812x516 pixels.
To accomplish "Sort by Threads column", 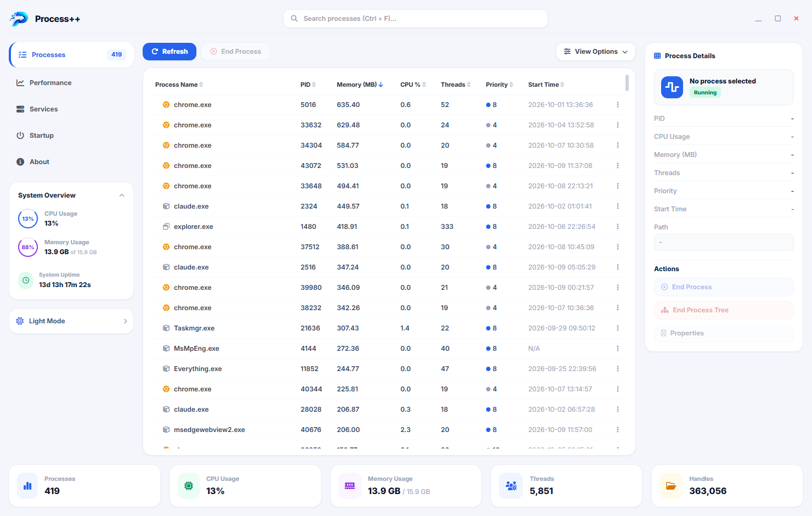I will pos(455,85).
